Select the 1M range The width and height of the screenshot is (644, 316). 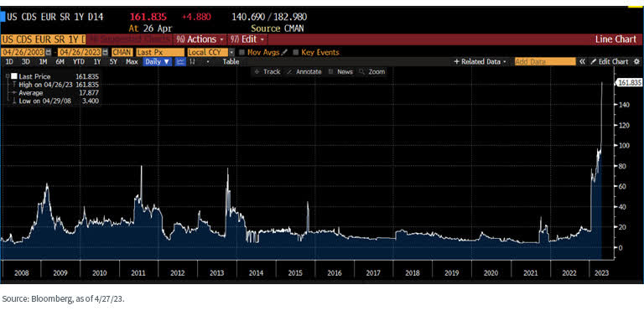43,61
